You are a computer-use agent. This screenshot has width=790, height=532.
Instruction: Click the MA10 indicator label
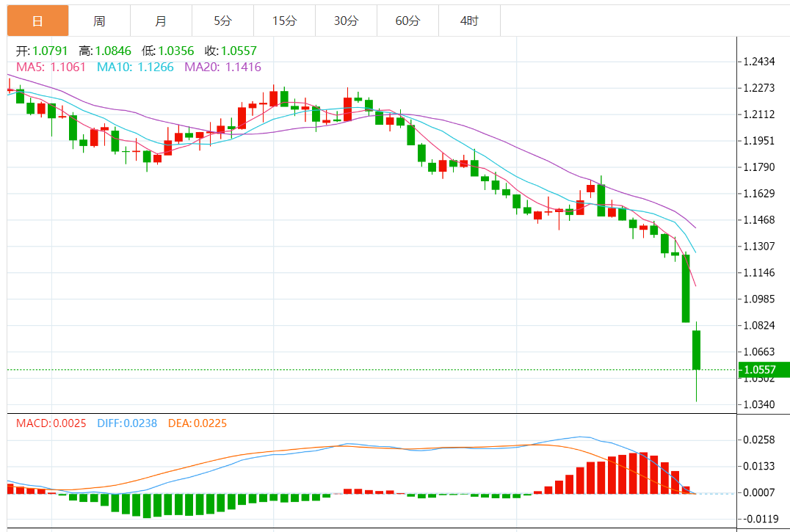pos(135,67)
